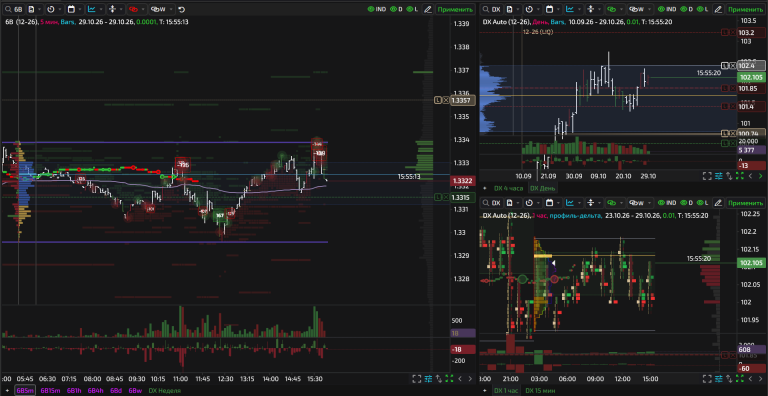Expand green link dropdown in top-right DX chart
Viewport: 768px width, 396px height.
click(x=622, y=9)
